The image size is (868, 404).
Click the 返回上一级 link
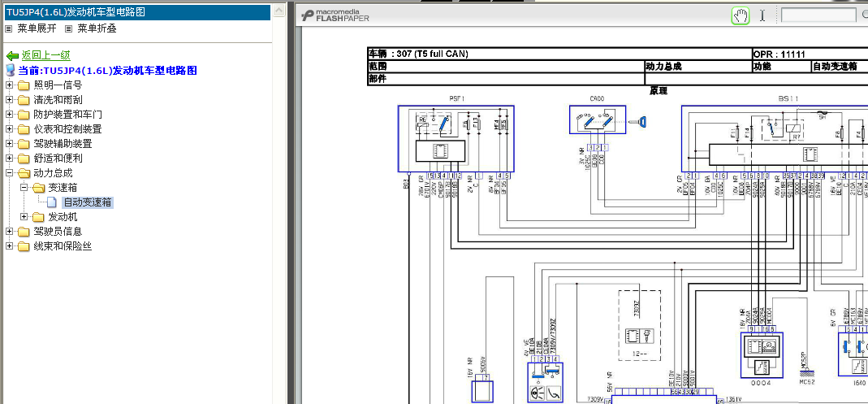46,55
